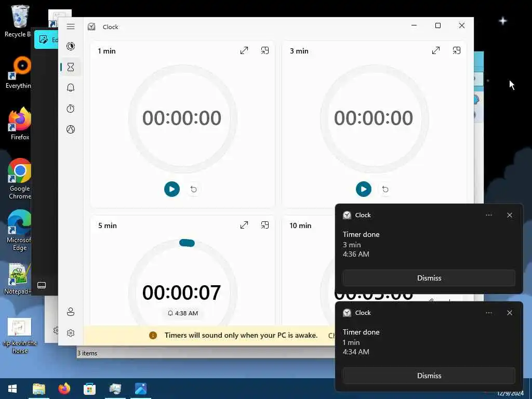Select the Microsoft Edge desktop shortcut

[19, 230]
